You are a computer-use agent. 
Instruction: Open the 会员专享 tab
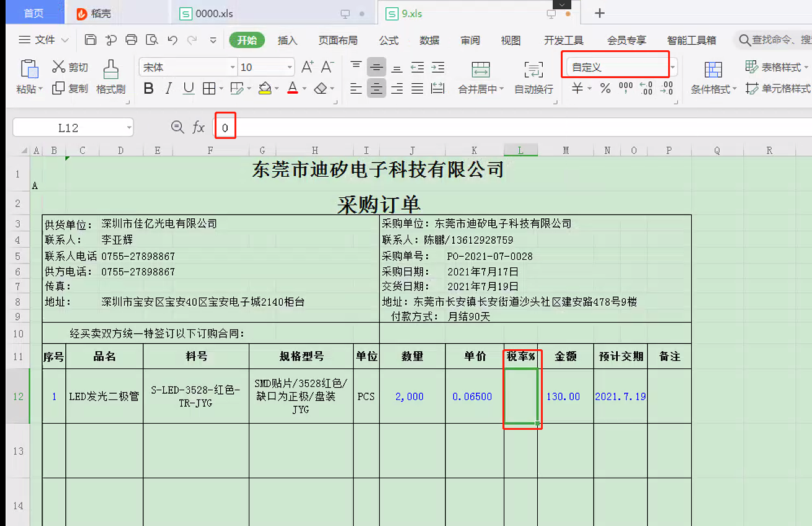click(x=627, y=40)
